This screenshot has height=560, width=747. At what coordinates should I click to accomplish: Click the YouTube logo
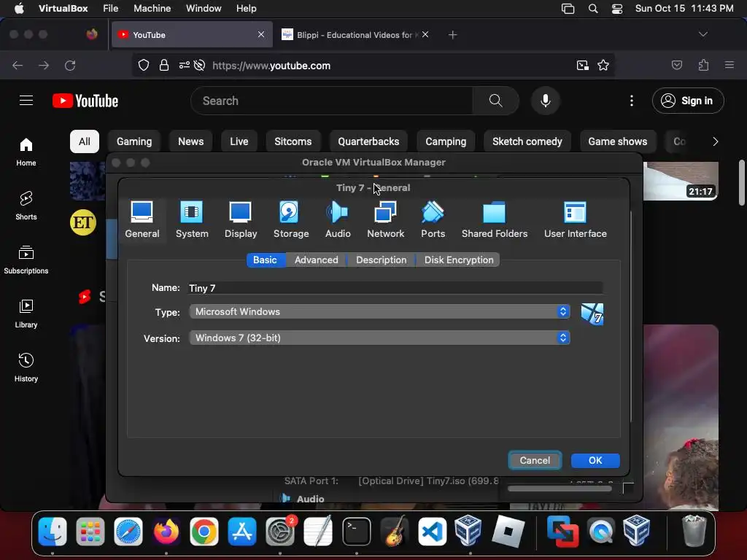click(85, 101)
